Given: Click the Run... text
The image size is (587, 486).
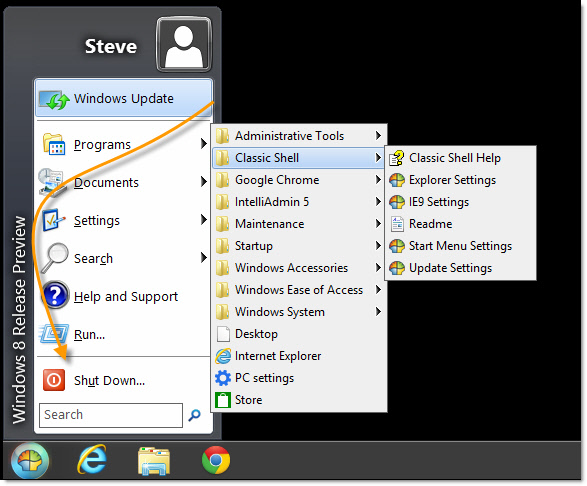Looking at the screenshot, I should click(x=89, y=334).
